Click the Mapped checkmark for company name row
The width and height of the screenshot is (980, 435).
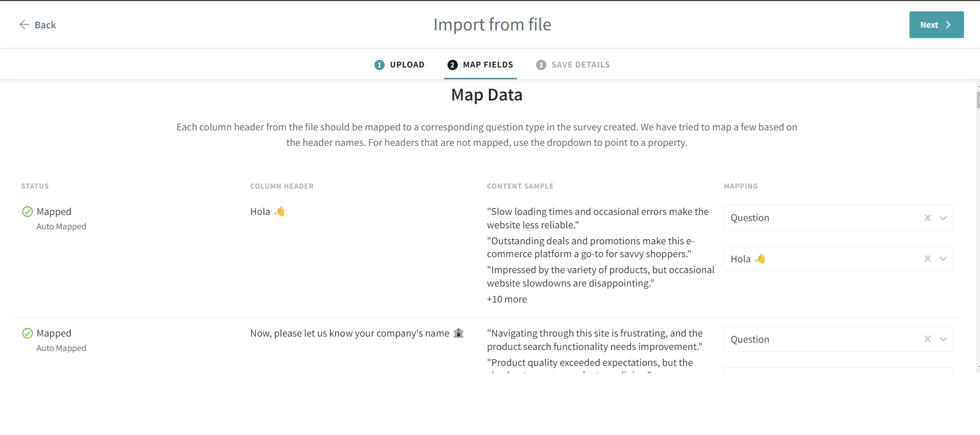[28, 333]
